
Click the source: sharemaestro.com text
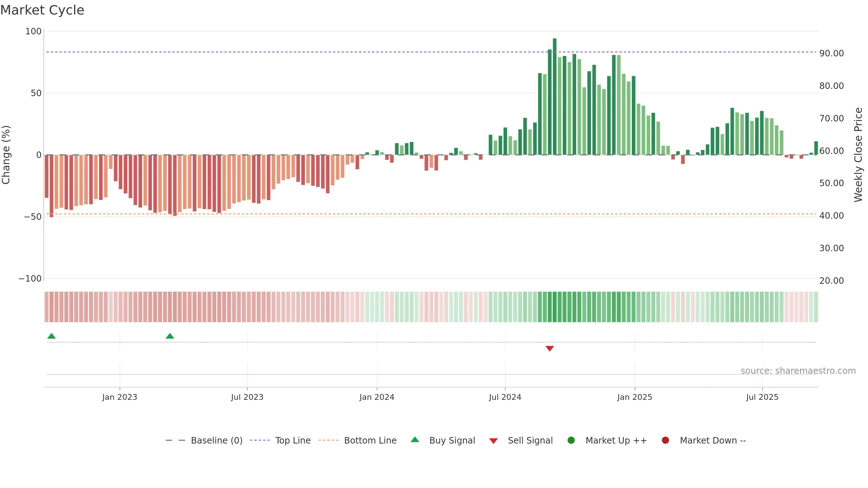tap(798, 371)
